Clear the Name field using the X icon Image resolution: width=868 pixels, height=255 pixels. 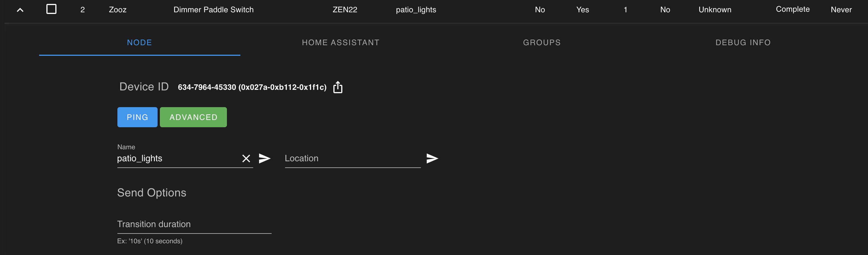point(246,158)
